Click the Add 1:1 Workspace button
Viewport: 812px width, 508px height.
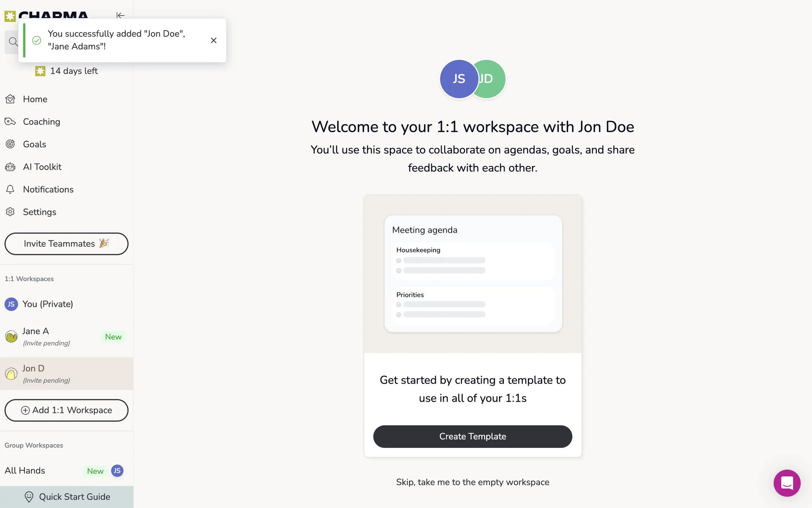coord(66,410)
